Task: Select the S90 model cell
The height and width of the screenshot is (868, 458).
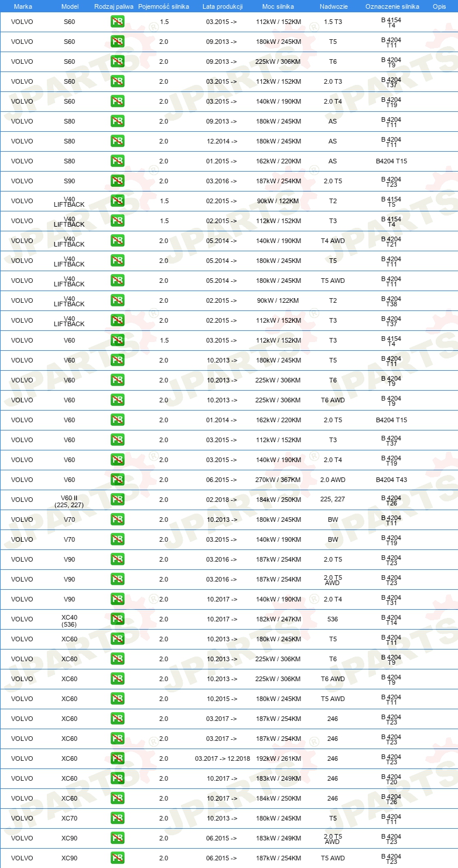Action: tap(69, 182)
